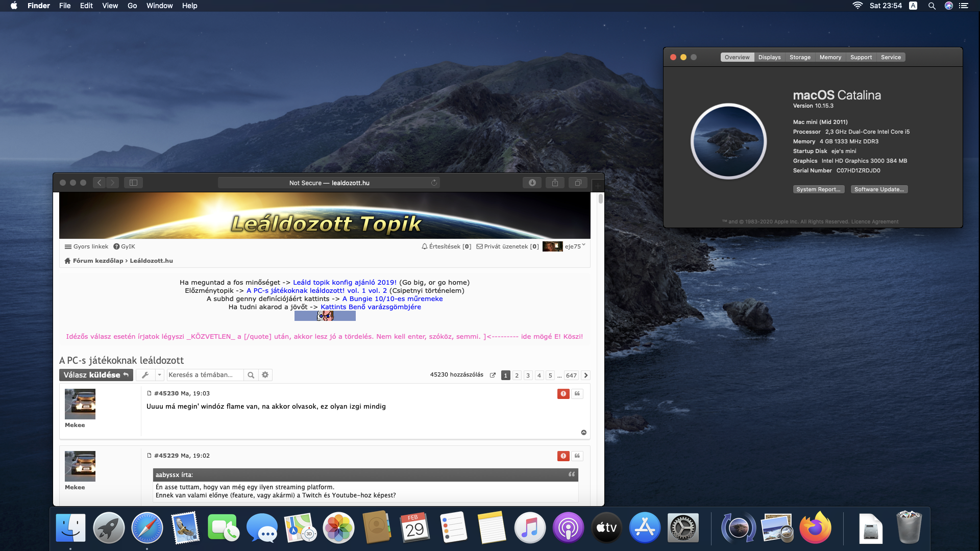Viewport: 980px width, 551px height.
Task: Open Calendar showing Feb 29
Action: pos(415,528)
